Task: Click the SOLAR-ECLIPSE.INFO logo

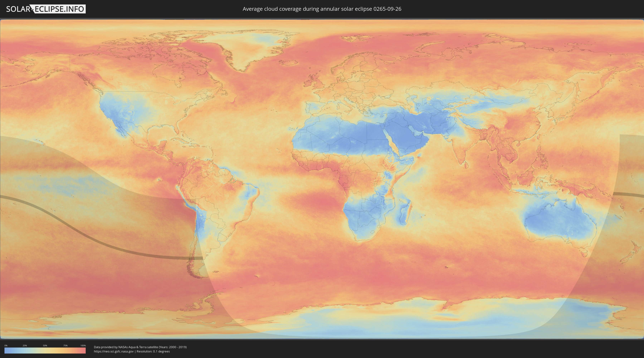Action: coord(46,9)
